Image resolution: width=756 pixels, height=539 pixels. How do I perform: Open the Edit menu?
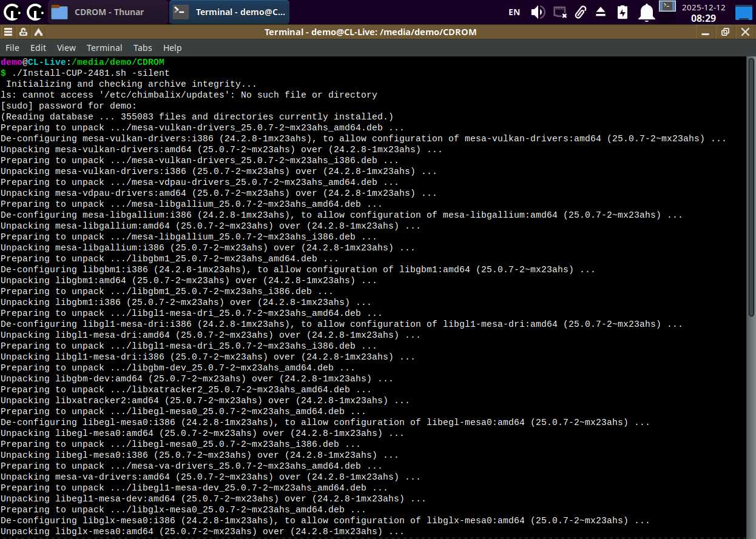point(38,48)
